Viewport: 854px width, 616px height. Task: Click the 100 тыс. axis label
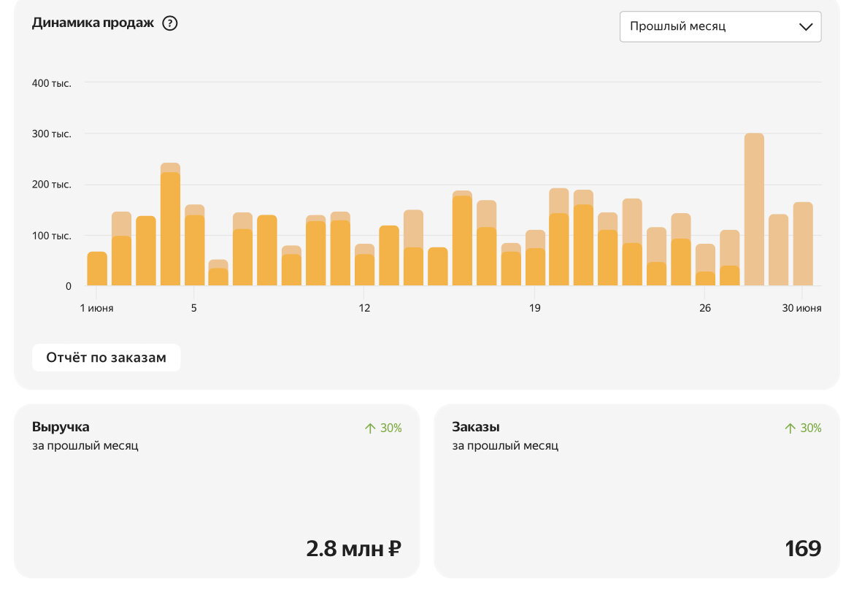[x=52, y=236]
